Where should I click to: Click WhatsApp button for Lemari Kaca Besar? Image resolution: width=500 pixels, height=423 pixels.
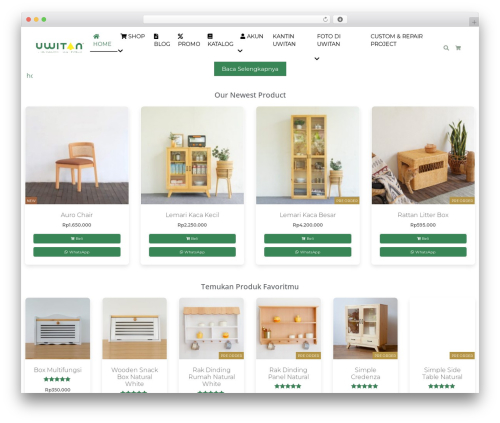308,252
